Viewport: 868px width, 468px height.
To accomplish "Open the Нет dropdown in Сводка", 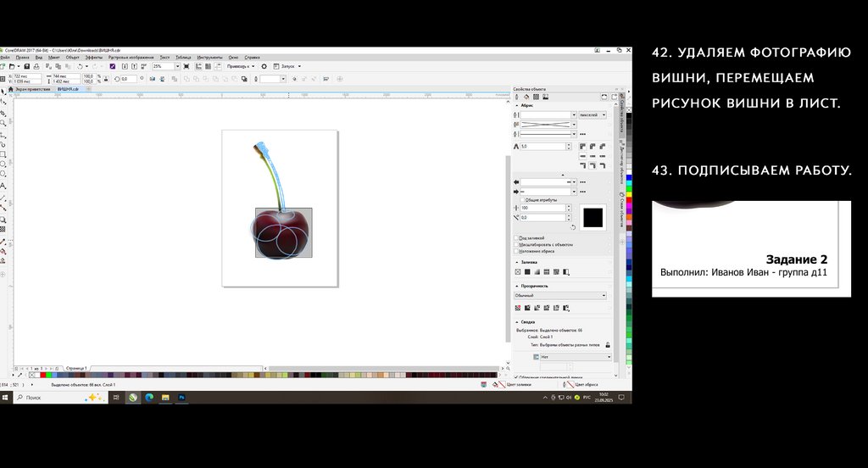I will click(x=576, y=357).
